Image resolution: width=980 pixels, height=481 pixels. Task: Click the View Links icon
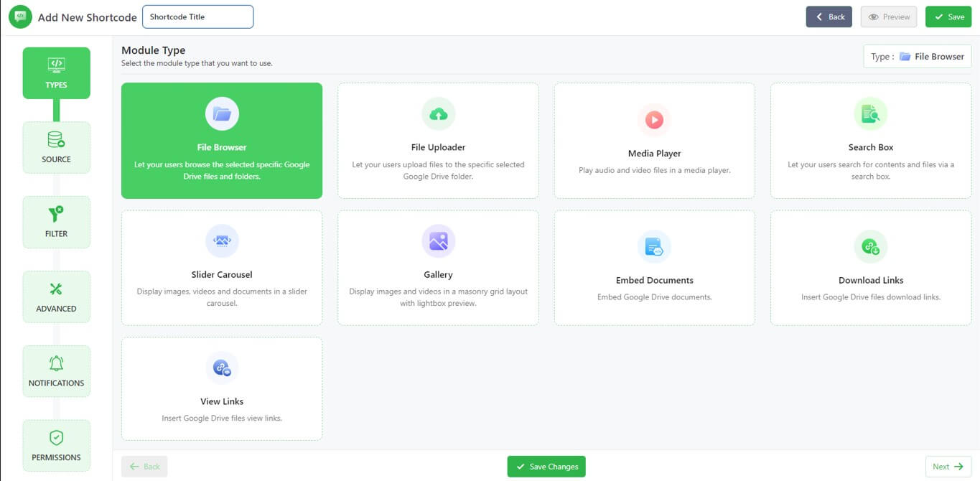[x=222, y=368]
